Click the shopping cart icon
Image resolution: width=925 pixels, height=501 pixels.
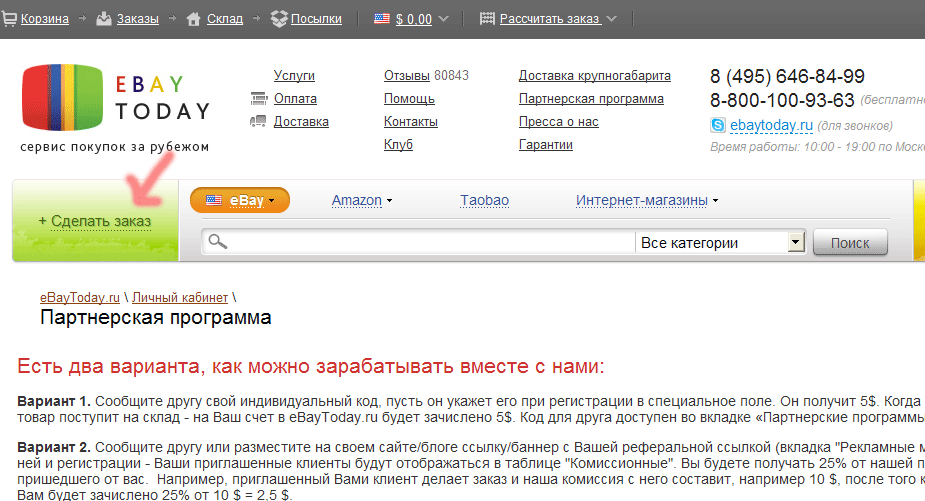coord(9,19)
